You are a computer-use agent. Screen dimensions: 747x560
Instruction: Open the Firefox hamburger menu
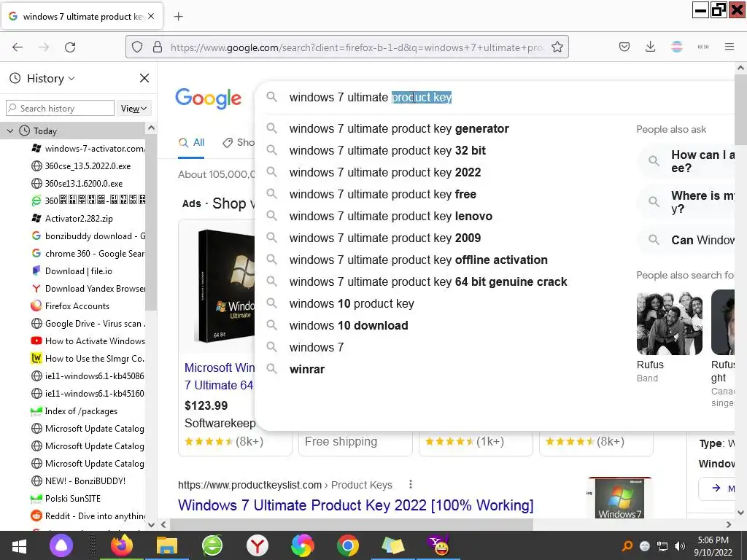tap(729, 47)
